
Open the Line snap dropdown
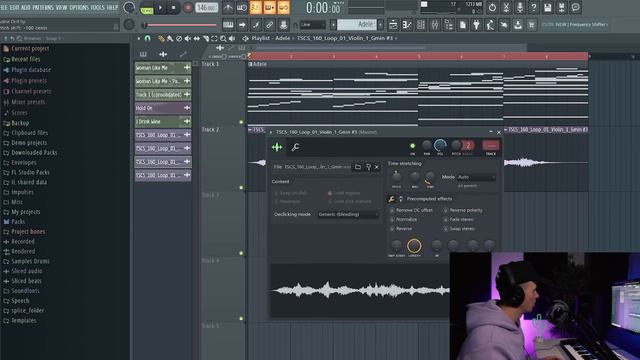[313, 25]
